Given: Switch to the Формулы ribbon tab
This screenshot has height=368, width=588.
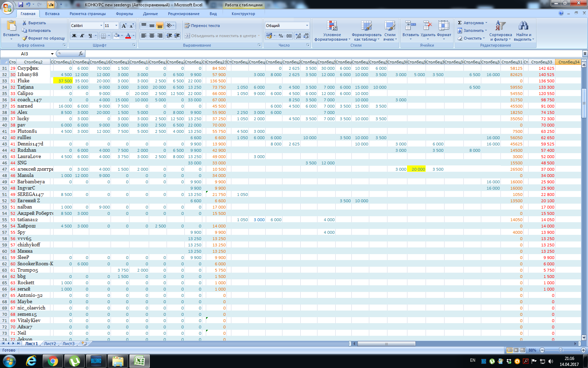Looking at the screenshot, I should pyautogui.click(x=124, y=14).
